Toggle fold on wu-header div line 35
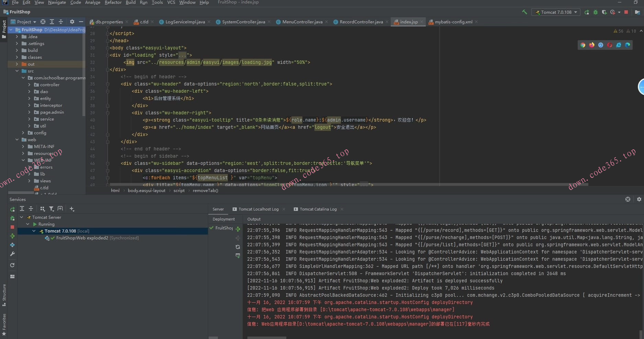Screen dimensions: 644x339 point(108,84)
